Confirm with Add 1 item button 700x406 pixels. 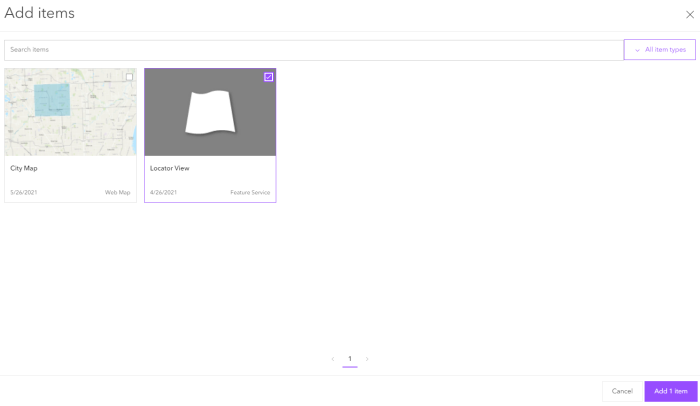(x=670, y=391)
